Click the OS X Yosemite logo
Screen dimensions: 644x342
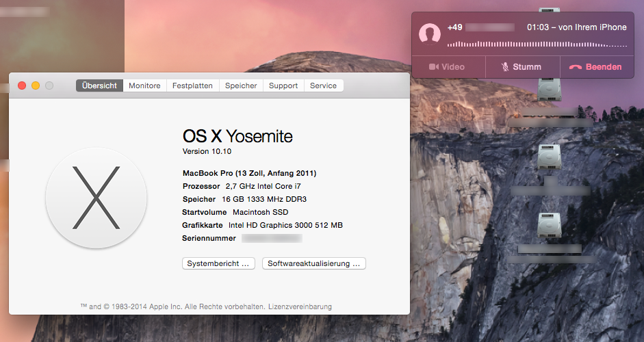tap(96, 198)
